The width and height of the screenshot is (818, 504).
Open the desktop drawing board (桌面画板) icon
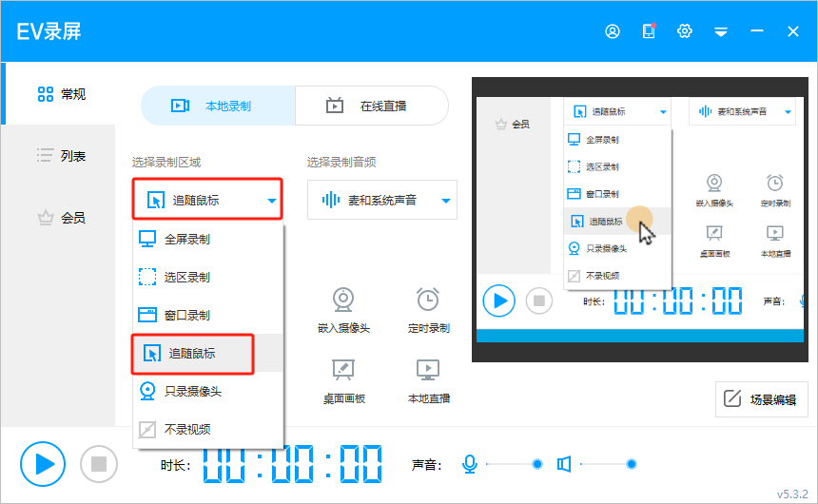point(343,370)
